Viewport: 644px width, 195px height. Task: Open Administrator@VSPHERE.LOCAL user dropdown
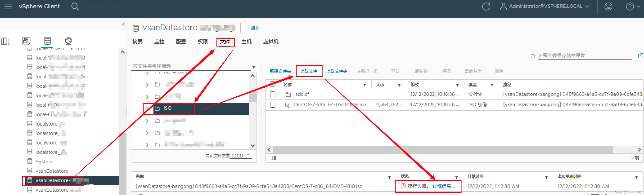545,7
